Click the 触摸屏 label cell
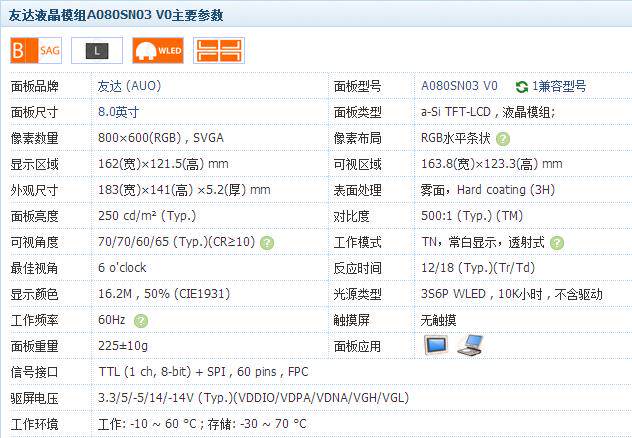Viewport: 632px width, 438px height. pos(351,320)
